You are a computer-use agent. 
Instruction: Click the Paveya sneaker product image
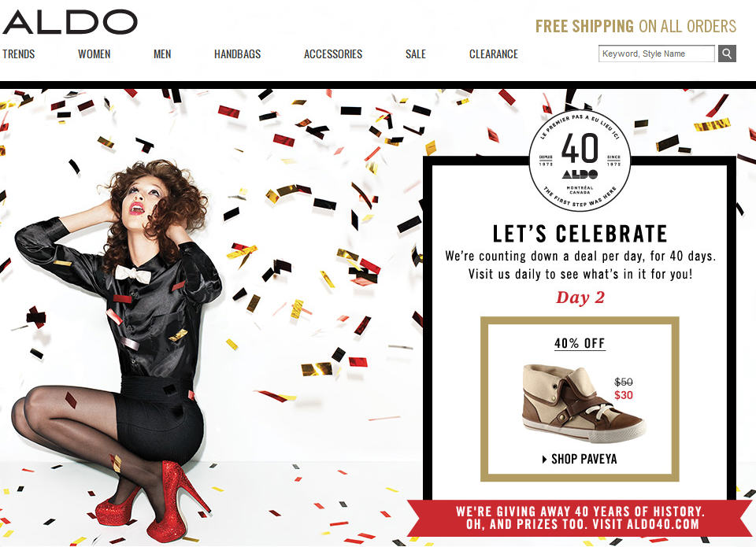583,403
